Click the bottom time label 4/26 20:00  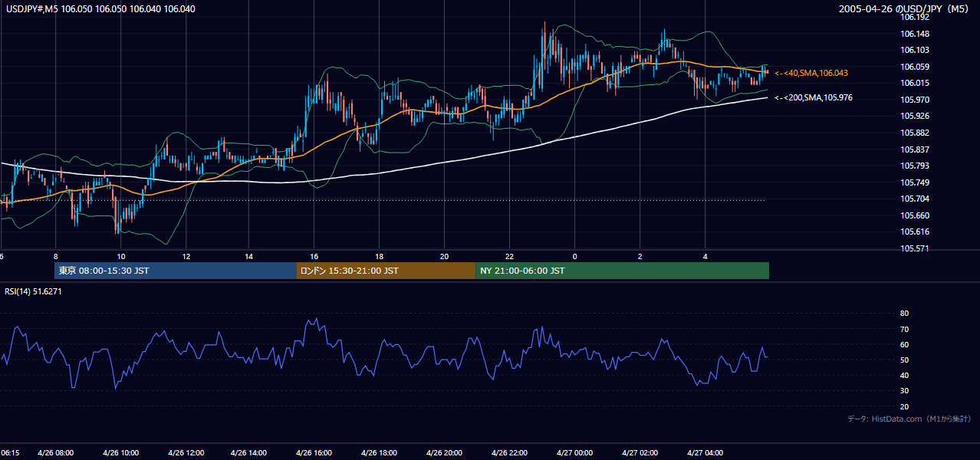(x=444, y=453)
